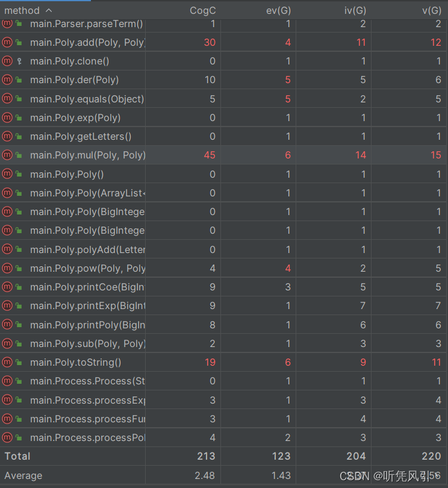Image resolution: width=448 pixels, height=488 pixels.
Task: Click method icon of main.Poly.toString() row
Action: click(7, 362)
